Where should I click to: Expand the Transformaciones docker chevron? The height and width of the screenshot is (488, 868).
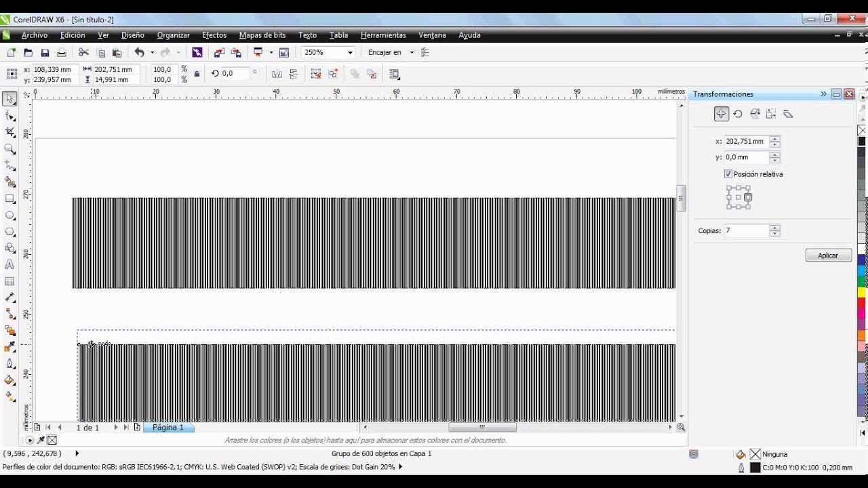pos(823,94)
